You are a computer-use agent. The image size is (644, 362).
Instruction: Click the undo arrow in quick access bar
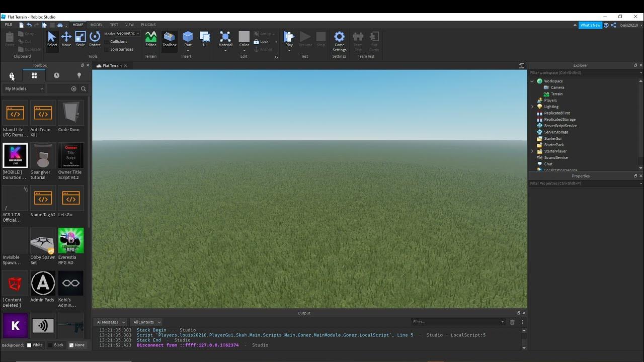29,25
